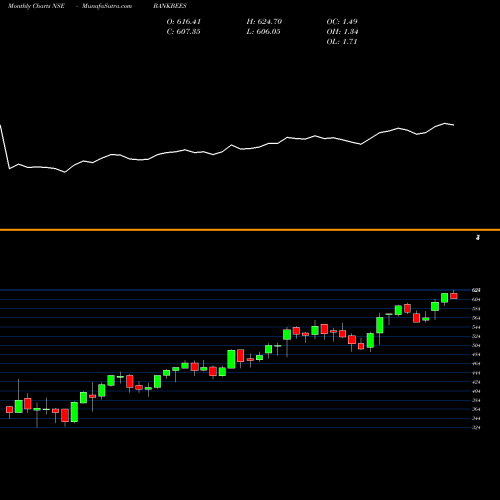Click the 604 price axis label
Screen dimensions: 500x500
(x=476, y=299)
